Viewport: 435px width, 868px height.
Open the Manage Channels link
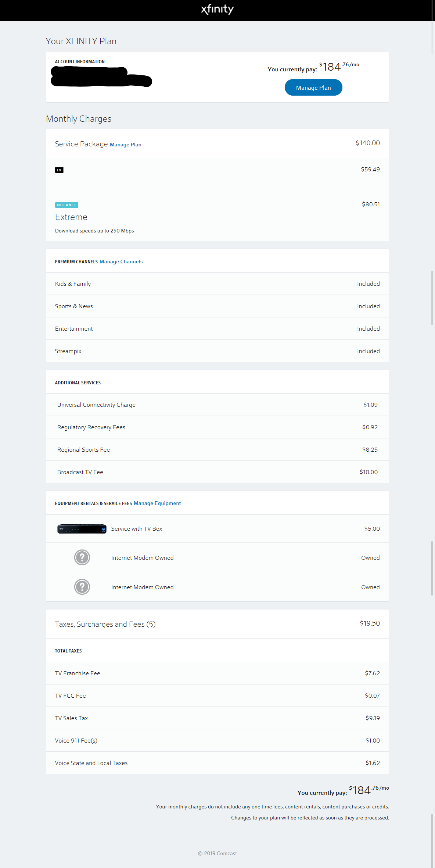point(121,262)
